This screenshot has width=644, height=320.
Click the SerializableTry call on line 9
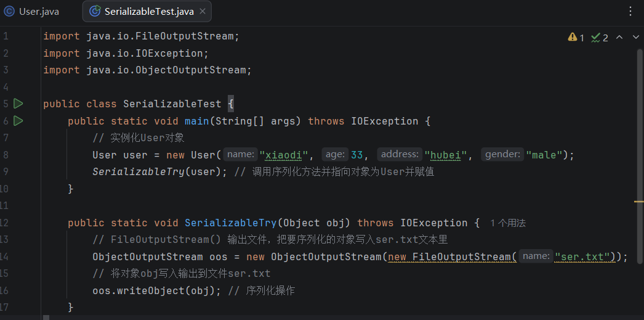[x=139, y=172]
